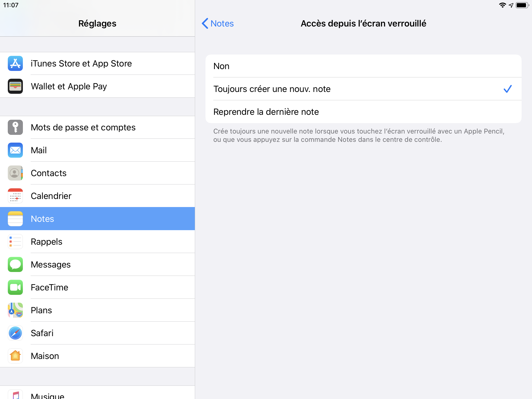This screenshot has width=532, height=399.
Task: Tap the battery indicator in status bar
Action: point(522,5)
